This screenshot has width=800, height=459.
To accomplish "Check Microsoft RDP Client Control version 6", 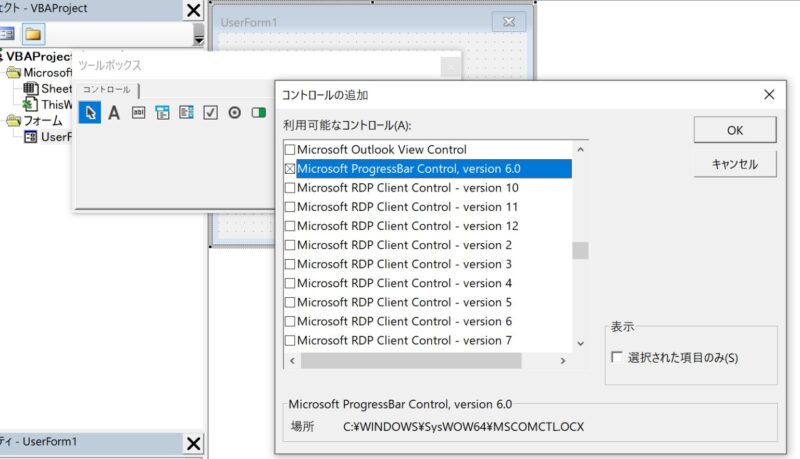I will pyautogui.click(x=290, y=321).
